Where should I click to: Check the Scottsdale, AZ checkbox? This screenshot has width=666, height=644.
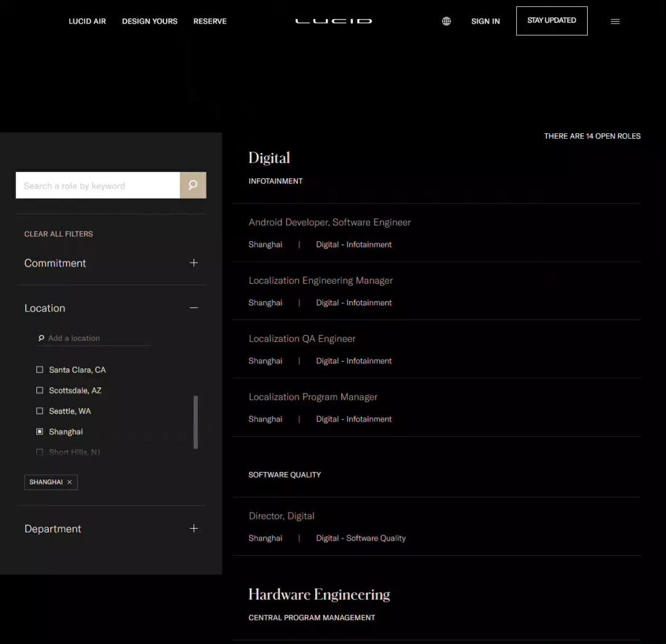coord(40,390)
